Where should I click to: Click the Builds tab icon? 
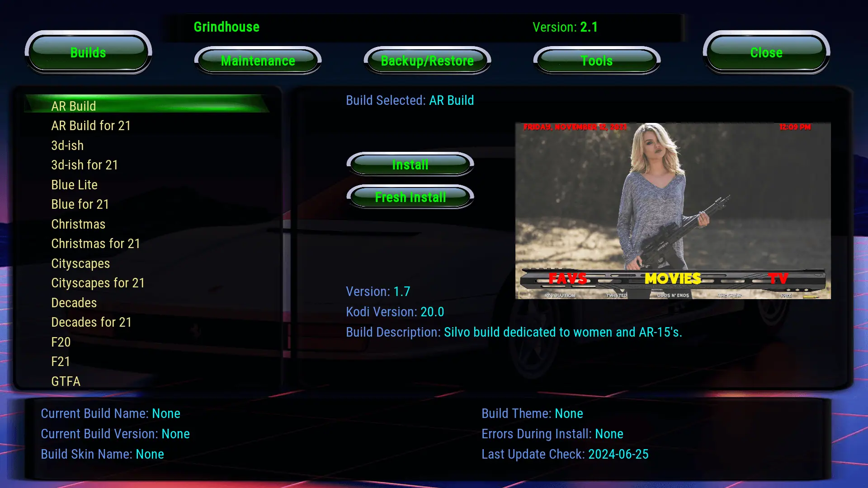tap(88, 52)
